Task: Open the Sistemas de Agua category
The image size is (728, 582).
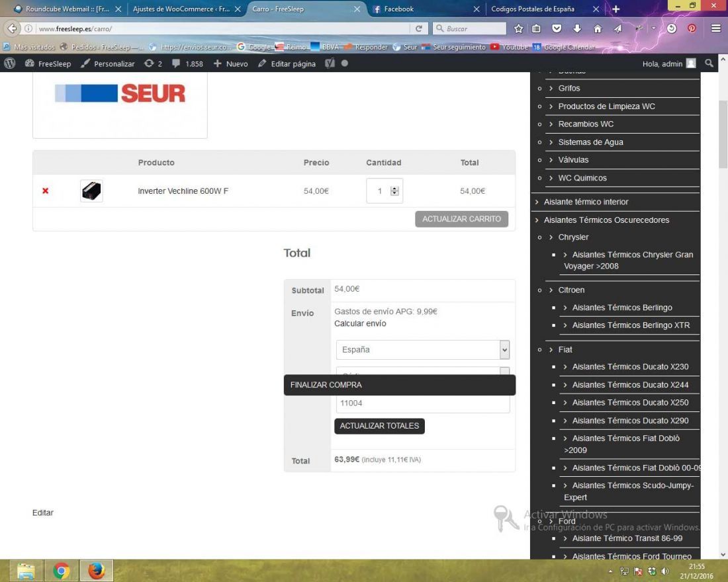Action: click(590, 142)
